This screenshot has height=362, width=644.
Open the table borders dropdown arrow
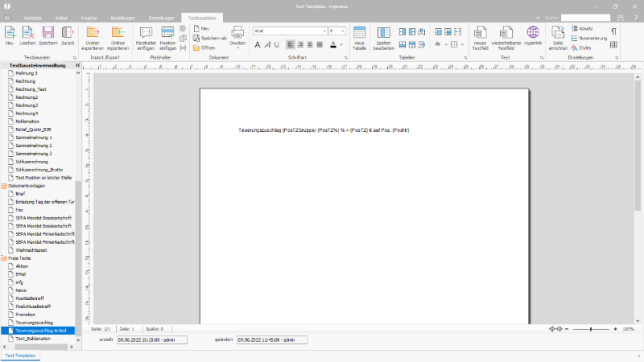click(462, 45)
